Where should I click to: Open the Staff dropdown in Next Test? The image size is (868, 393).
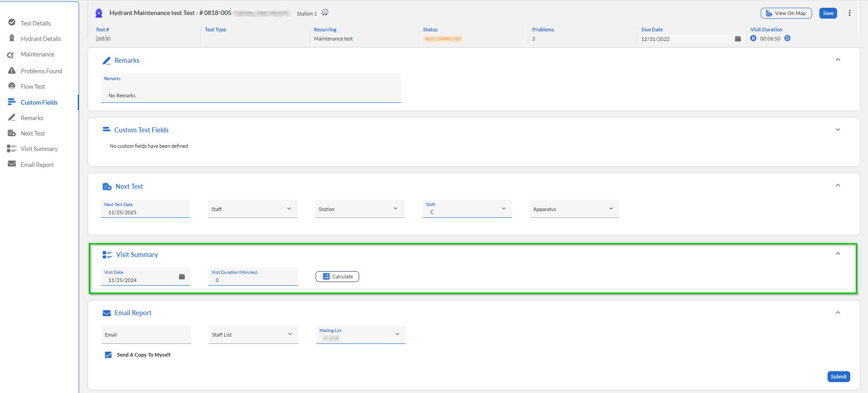[252, 209]
